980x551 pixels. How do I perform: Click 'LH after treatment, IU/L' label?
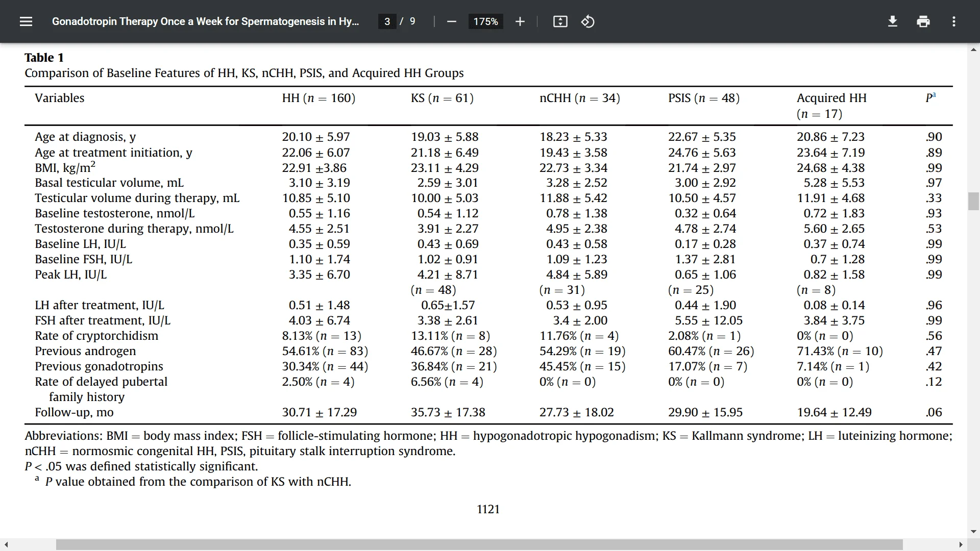point(100,305)
